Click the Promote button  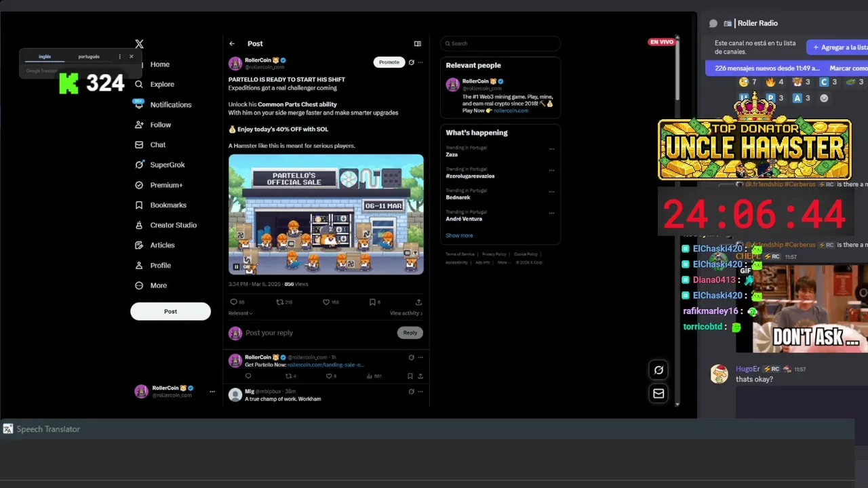(389, 62)
